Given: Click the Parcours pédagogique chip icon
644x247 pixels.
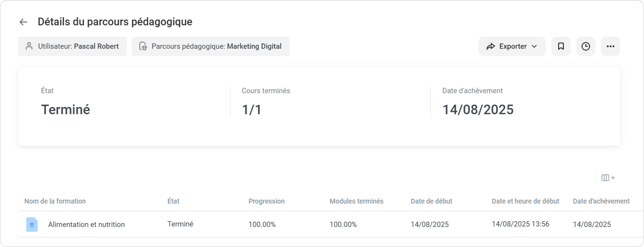Looking at the screenshot, I should 142,46.
